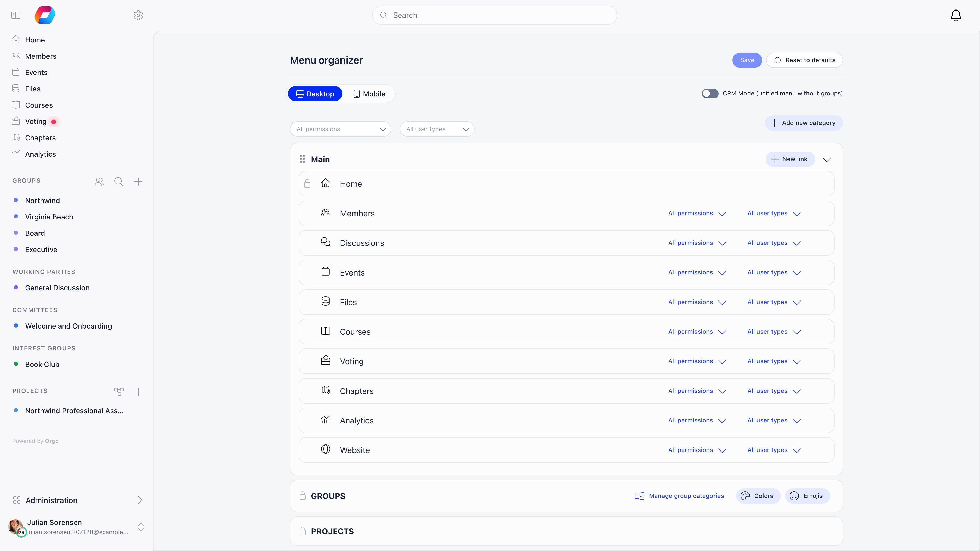Screen dimensions: 980x551
Task: Click the Voting row ballot icon
Action: [326, 360]
